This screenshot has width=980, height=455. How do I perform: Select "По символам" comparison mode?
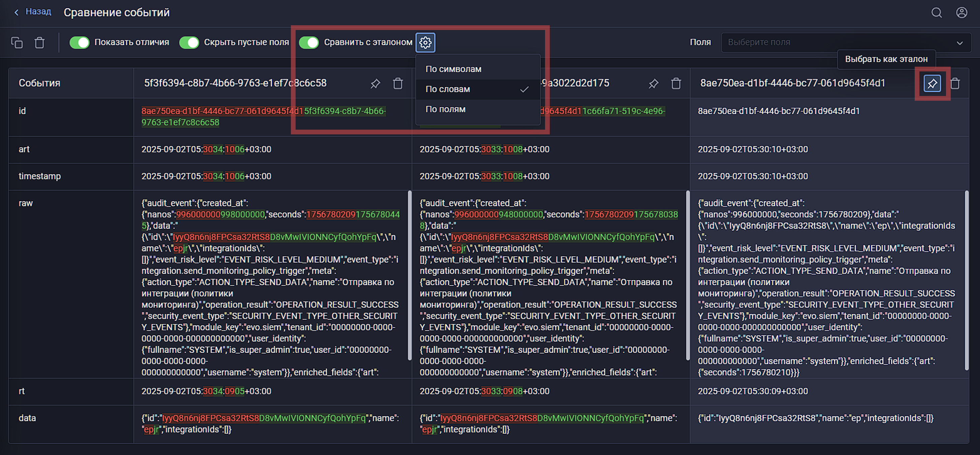coord(453,69)
